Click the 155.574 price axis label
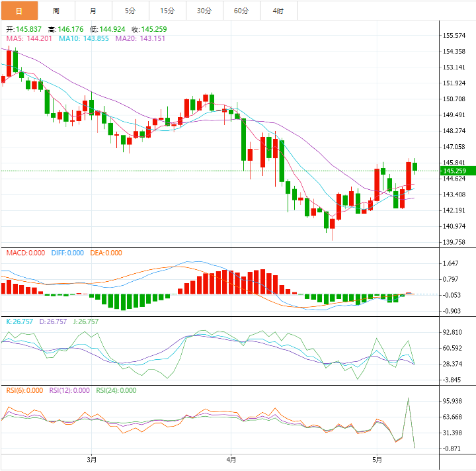 click(x=454, y=36)
